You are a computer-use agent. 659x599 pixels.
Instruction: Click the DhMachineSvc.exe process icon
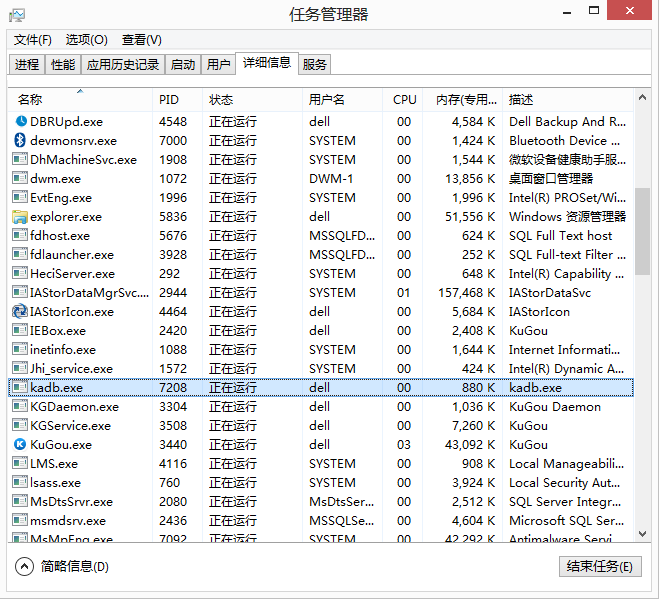pyautogui.click(x=20, y=159)
